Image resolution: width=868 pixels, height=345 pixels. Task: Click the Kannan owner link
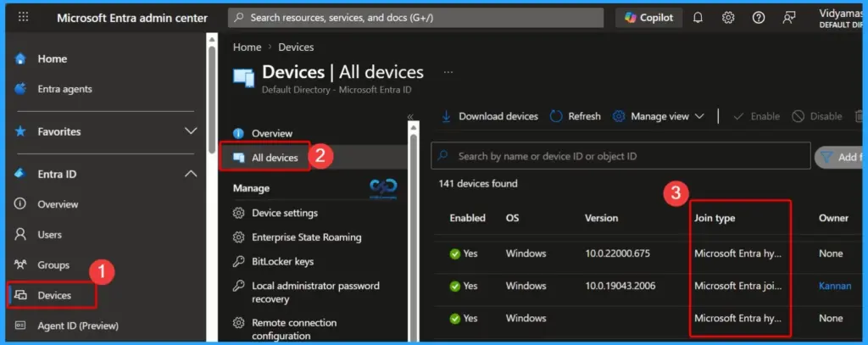835,287
